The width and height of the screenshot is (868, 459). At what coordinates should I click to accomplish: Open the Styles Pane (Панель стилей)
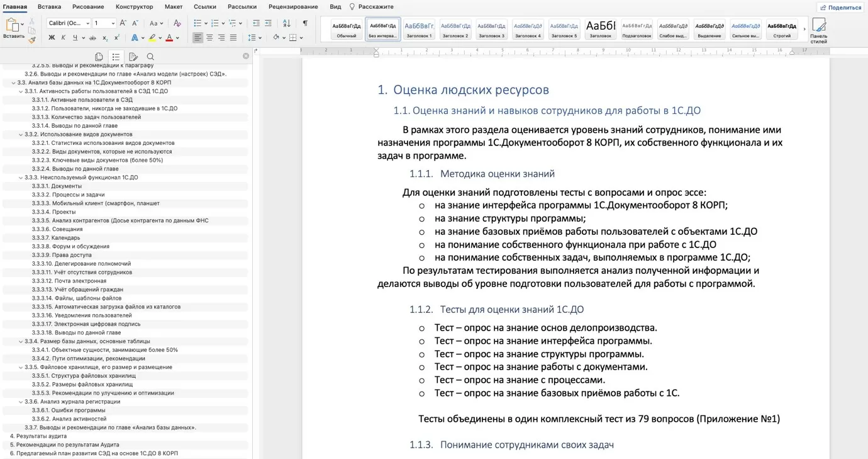818,30
